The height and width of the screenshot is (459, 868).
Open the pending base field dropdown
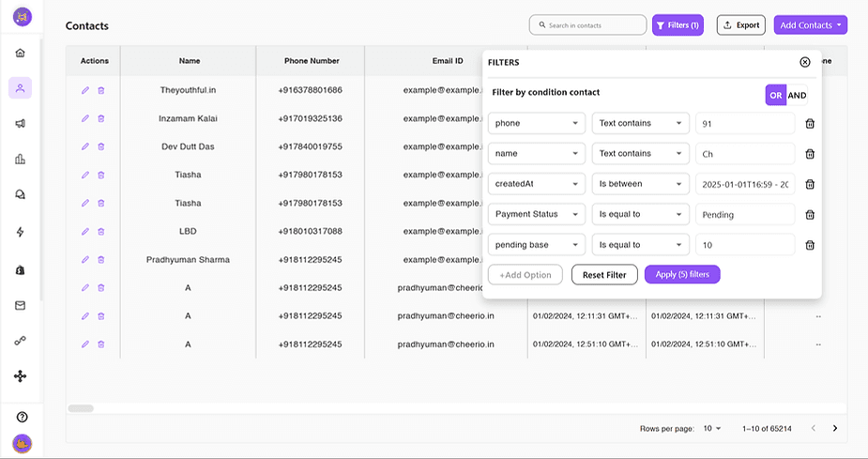(x=537, y=245)
